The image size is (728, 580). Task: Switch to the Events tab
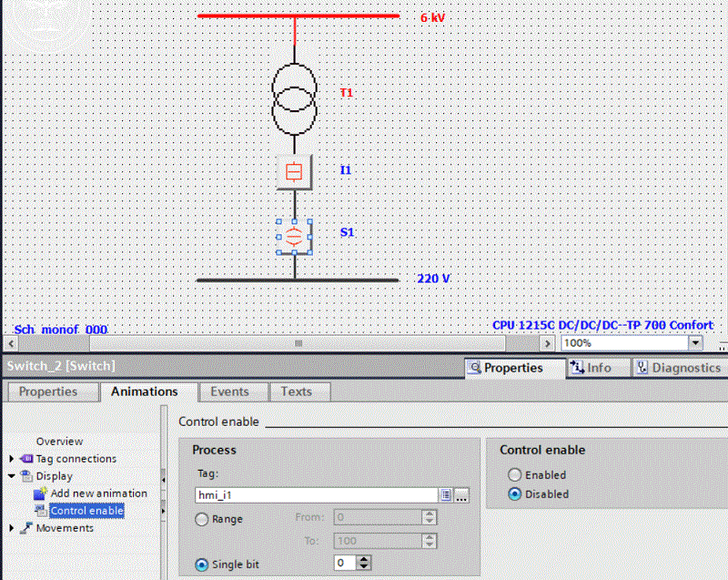tap(229, 392)
